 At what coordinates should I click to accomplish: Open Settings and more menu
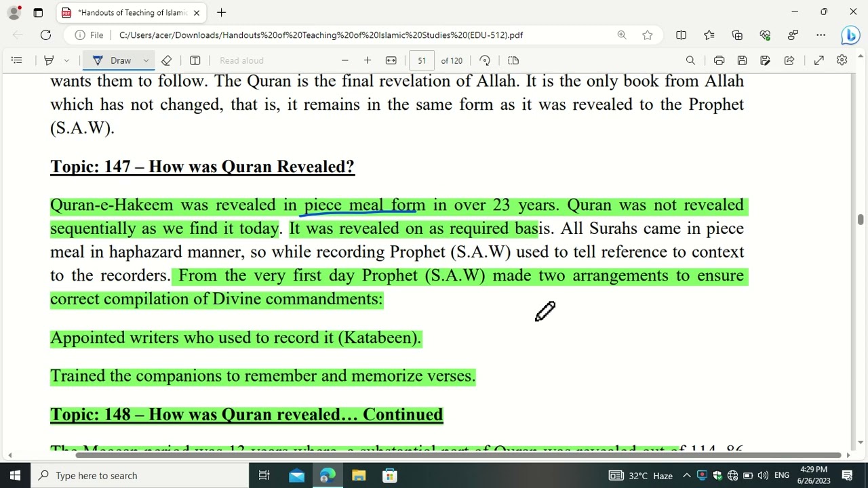click(821, 35)
